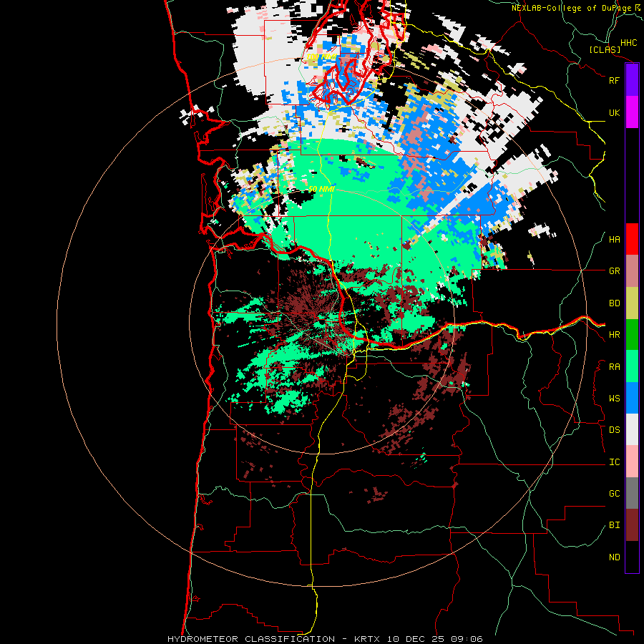644x644 pixels.
Task: Click the 50 NMI range ring label
Action: tap(321, 189)
